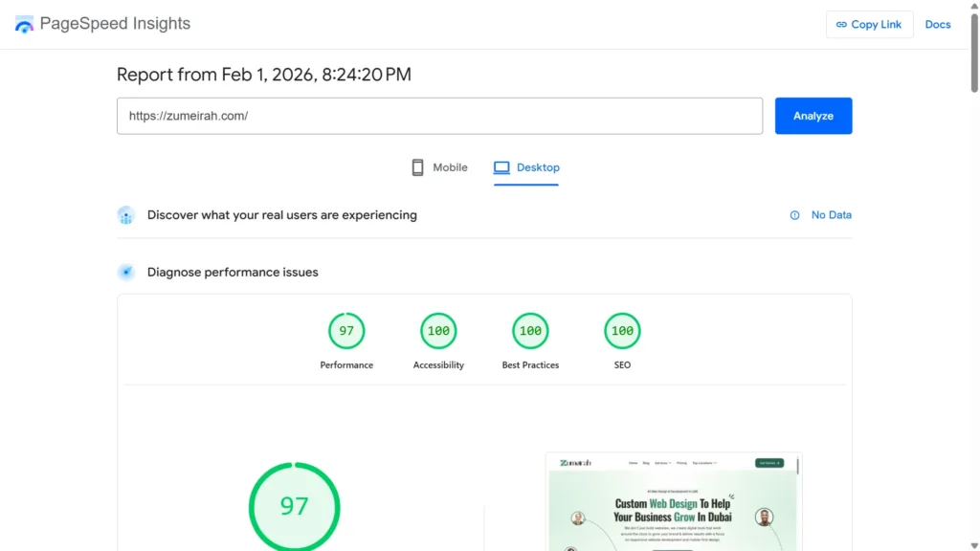Open the Docs link

click(x=938, y=24)
